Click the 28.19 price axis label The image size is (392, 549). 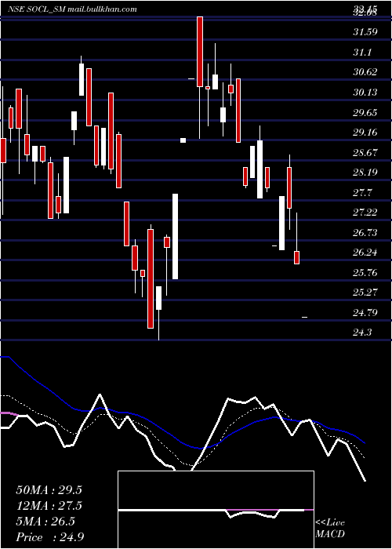coord(365,172)
